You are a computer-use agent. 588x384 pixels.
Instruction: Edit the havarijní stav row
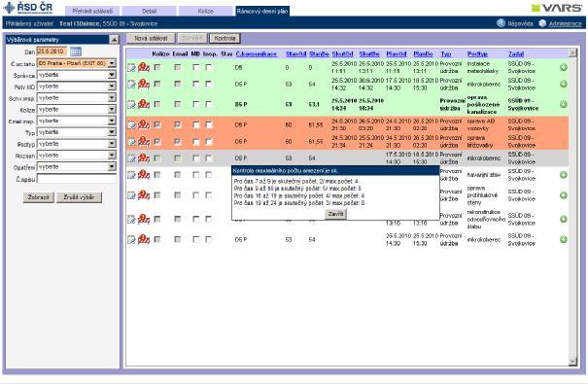coord(131,175)
